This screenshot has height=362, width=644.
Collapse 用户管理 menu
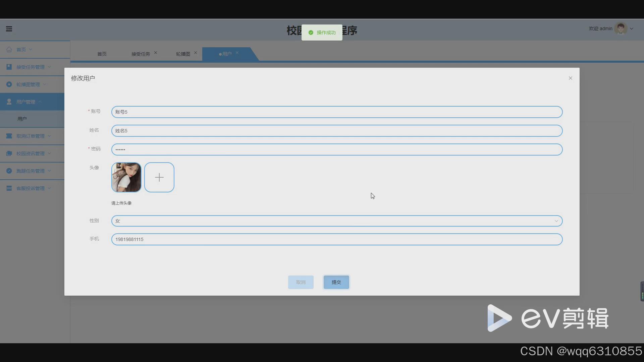click(x=40, y=102)
